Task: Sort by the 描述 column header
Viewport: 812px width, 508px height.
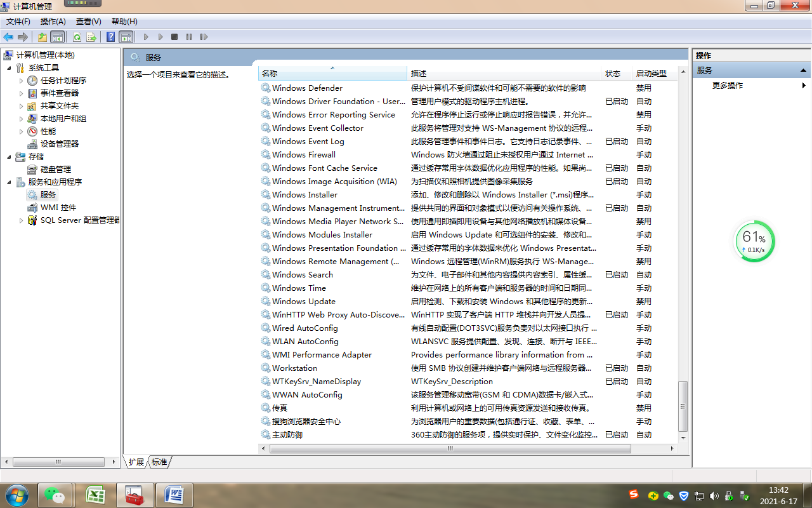Action: 504,74
